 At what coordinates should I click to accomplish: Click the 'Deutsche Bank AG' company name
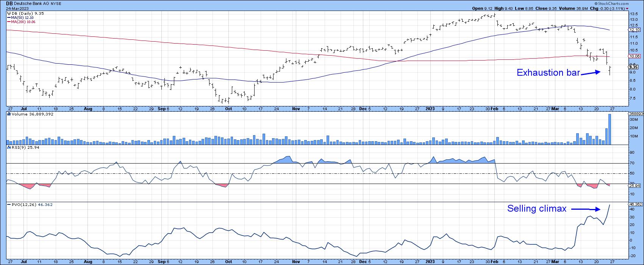pyautogui.click(x=31, y=3)
